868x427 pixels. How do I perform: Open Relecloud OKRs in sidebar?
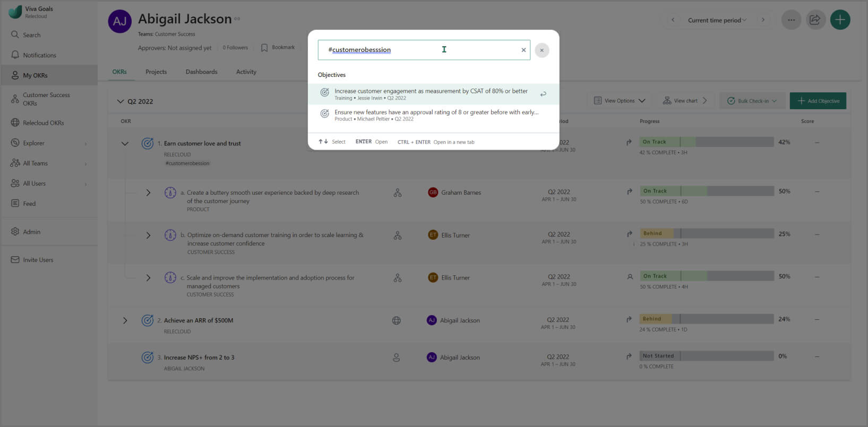tap(37, 123)
